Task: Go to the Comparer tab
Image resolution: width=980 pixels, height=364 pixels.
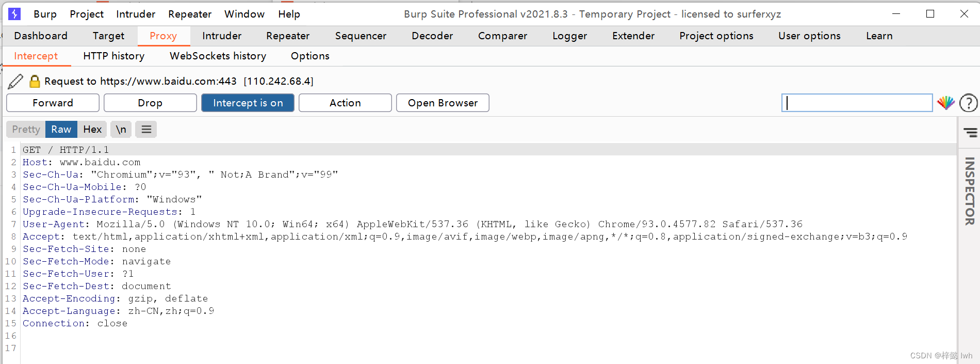Action: pyautogui.click(x=502, y=36)
